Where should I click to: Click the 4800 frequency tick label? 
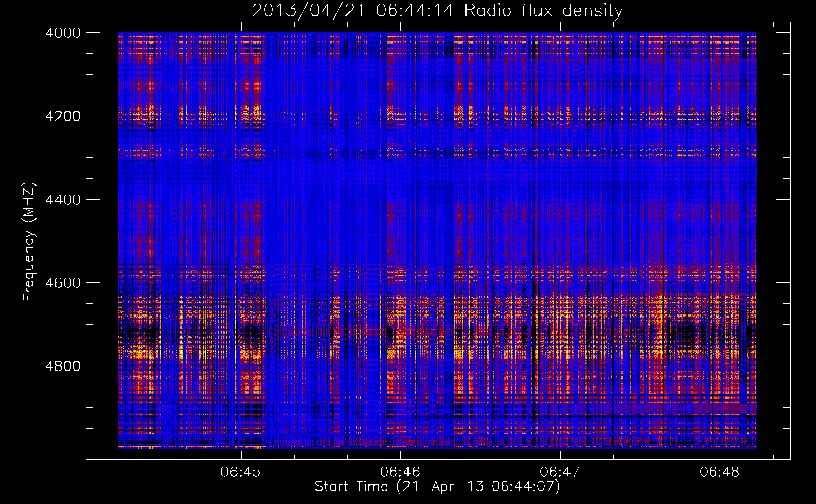(63, 366)
